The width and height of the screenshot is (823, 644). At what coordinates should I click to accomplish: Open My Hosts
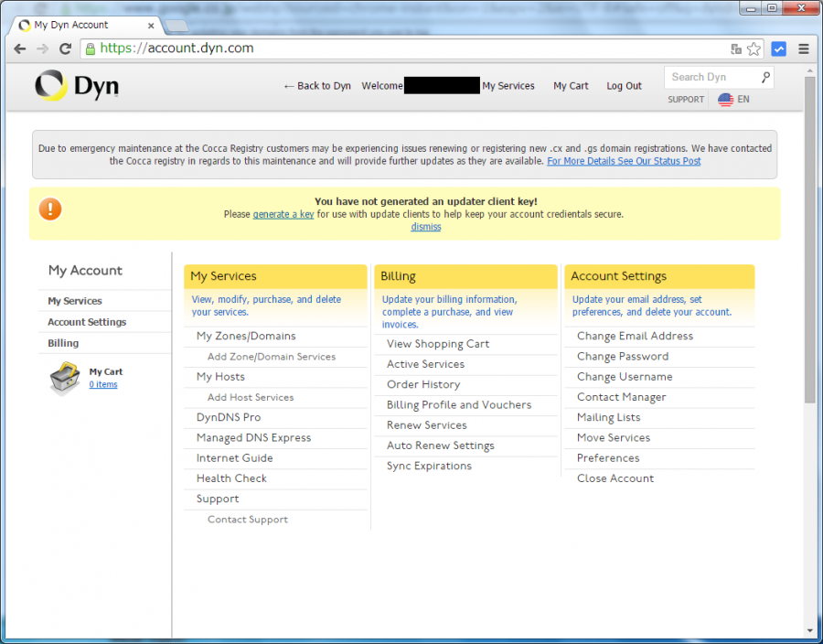[x=220, y=377]
